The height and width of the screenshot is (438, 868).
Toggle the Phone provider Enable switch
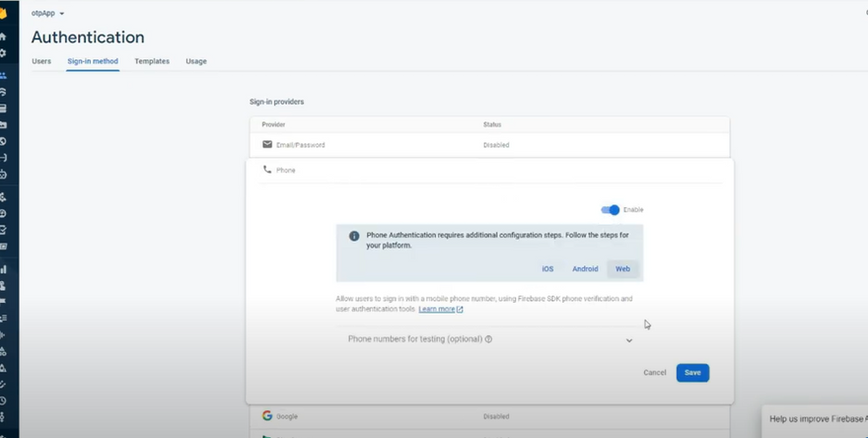(612, 210)
